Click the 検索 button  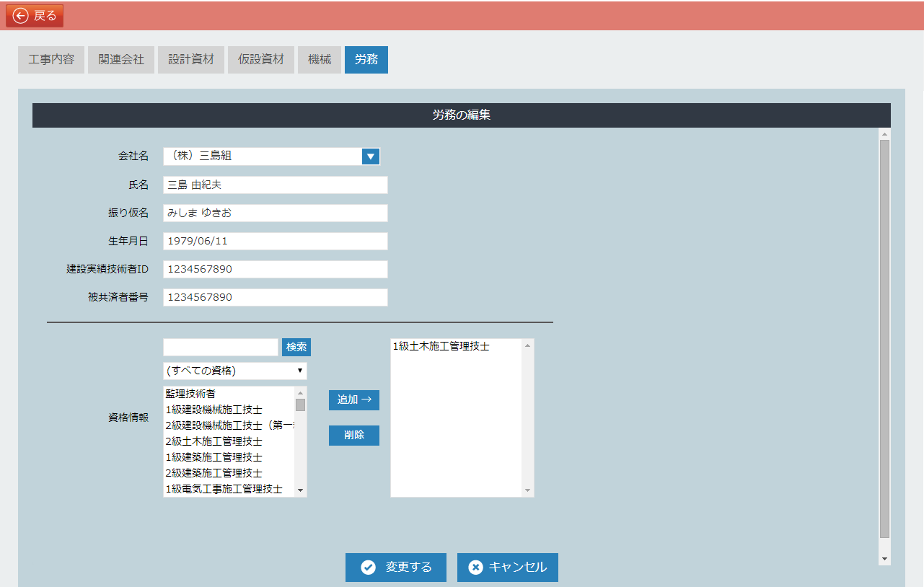296,348
